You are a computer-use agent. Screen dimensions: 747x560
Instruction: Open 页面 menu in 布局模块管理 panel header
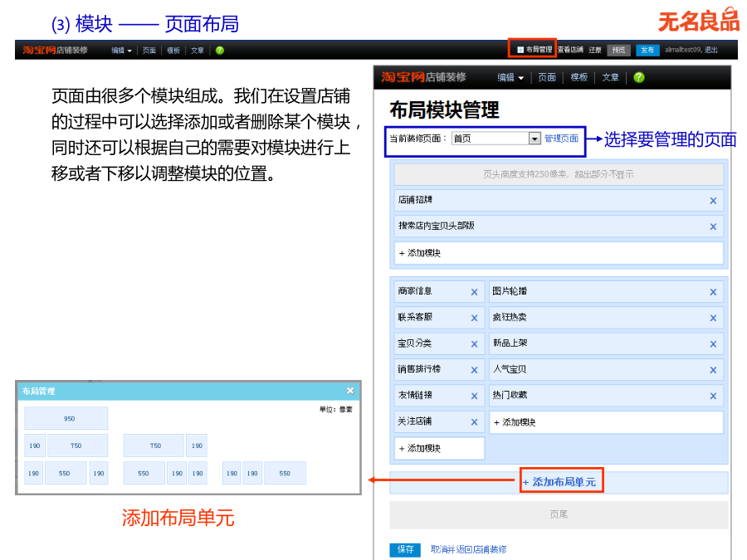(546, 77)
